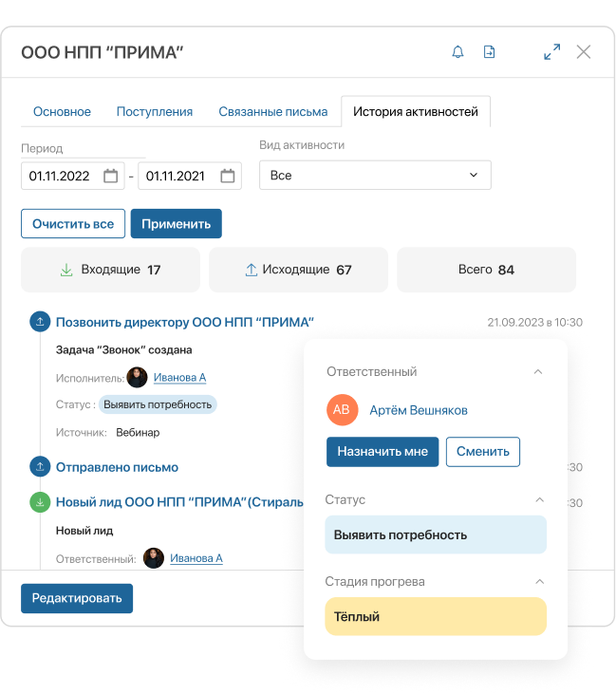The width and height of the screenshot is (616, 694).
Task: Click Иванова А avatar next to Ответственный
Action: pyautogui.click(x=154, y=558)
